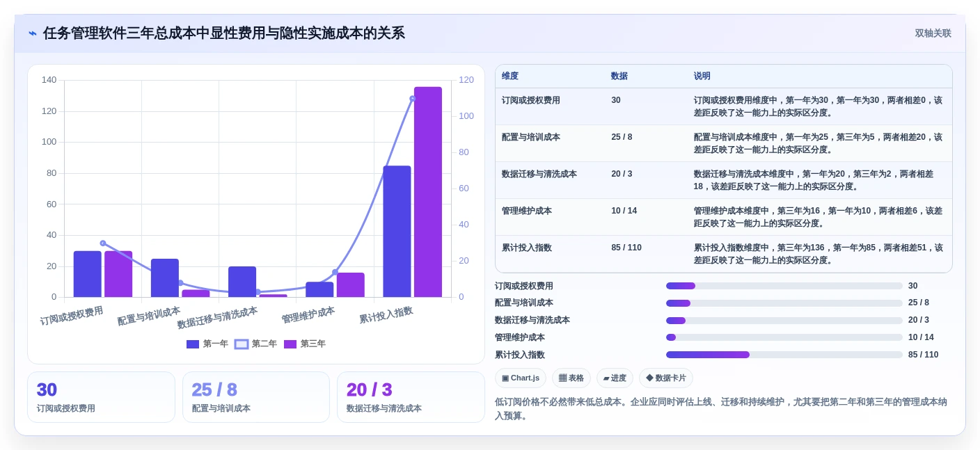Viewport: 980px width, 450px height.
Task: Click the 维度 table column header
Action: click(x=510, y=76)
